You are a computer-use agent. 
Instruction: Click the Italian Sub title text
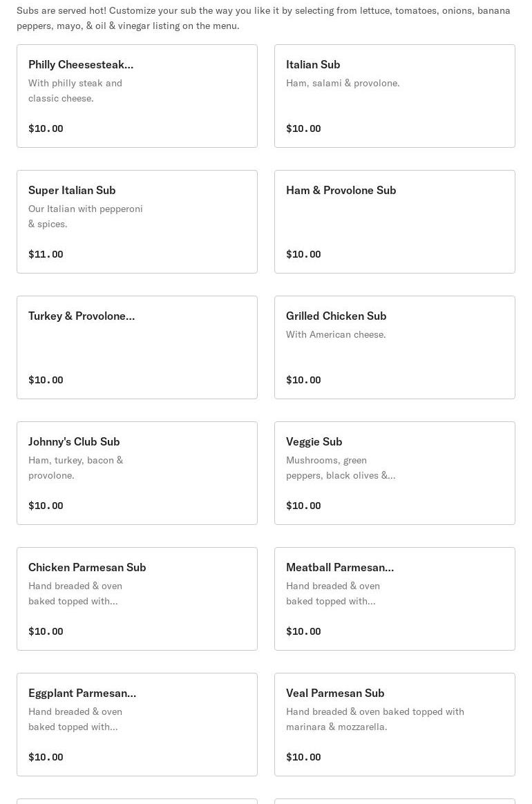pyautogui.click(x=313, y=64)
